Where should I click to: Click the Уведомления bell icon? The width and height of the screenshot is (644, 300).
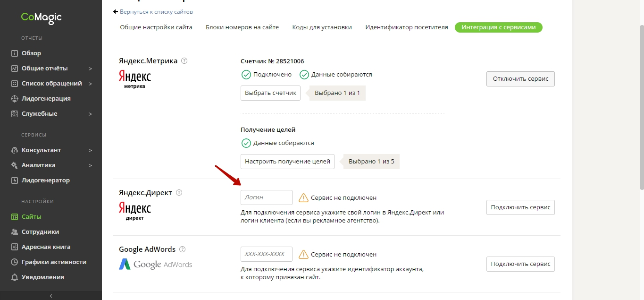pos(15,277)
